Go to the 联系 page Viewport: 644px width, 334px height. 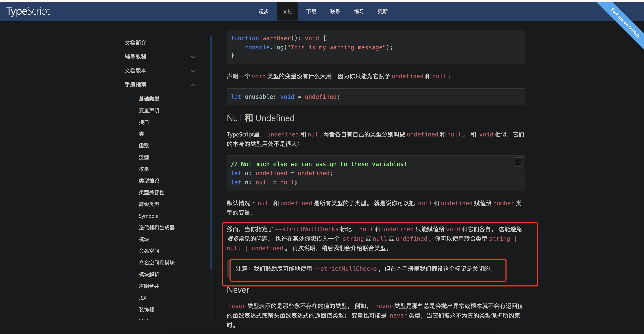click(335, 11)
